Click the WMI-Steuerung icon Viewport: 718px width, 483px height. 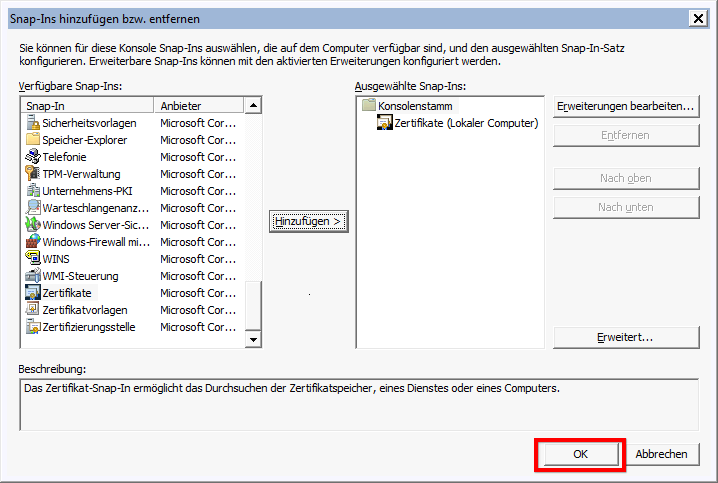(x=33, y=276)
